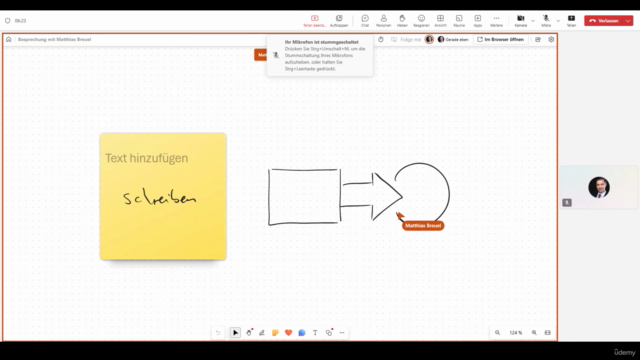Viewport: 640px width, 360px height.
Task: Open the Ansicht view options
Action: point(440,21)
